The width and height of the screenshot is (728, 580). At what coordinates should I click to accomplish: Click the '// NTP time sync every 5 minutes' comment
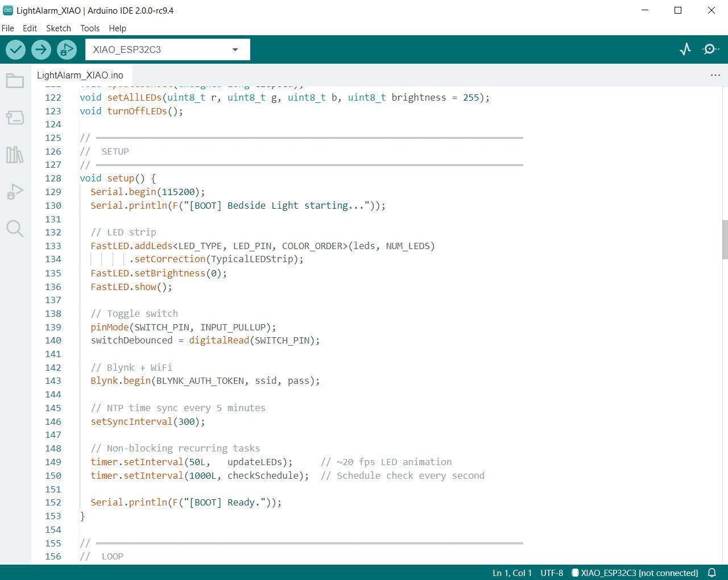click(x=178, y=408)
